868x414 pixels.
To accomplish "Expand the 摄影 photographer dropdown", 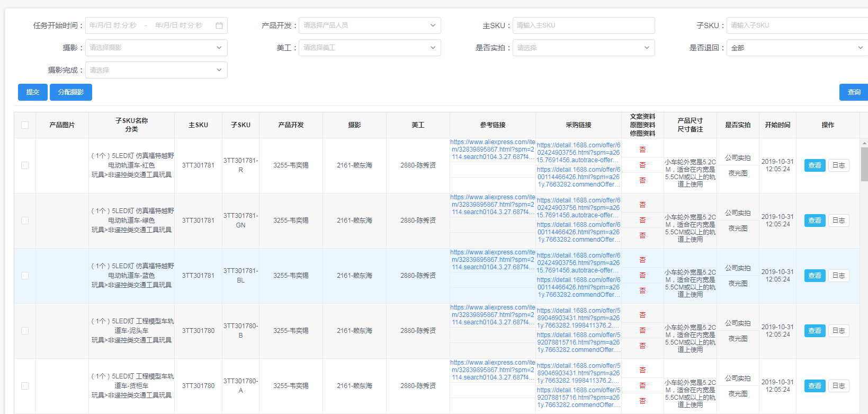I will click(156, 48).
